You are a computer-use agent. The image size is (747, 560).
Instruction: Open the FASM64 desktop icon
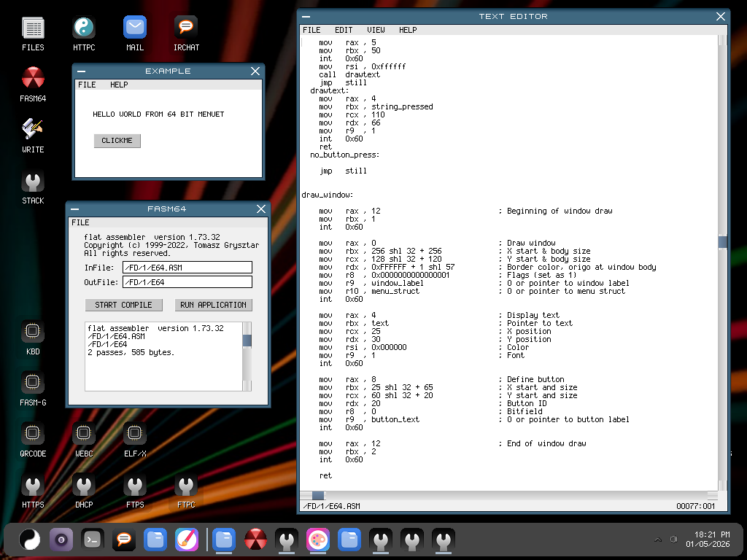(33, 85)
